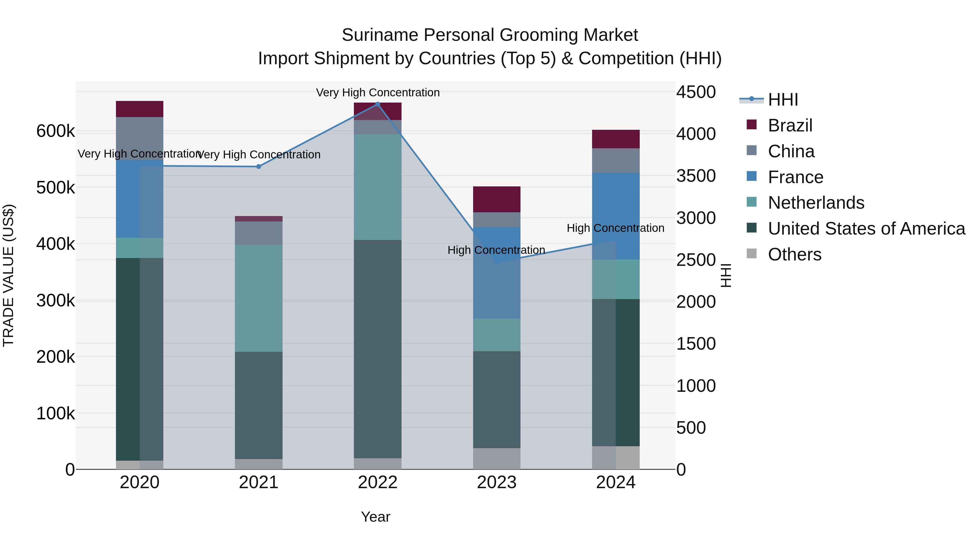Click the Others gray legend swatch
This screenshot has width=980, height=551.
click(x=752, y=253)
